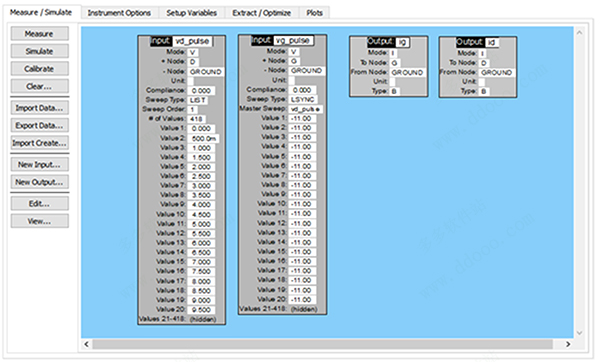
Task: Click + Node field G in vg_pulse
Action: pyautogui.click(x=294, y=61)
